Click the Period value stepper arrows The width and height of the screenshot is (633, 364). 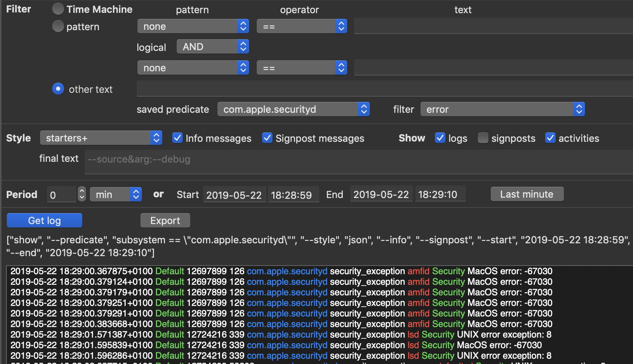click(82, 194)
